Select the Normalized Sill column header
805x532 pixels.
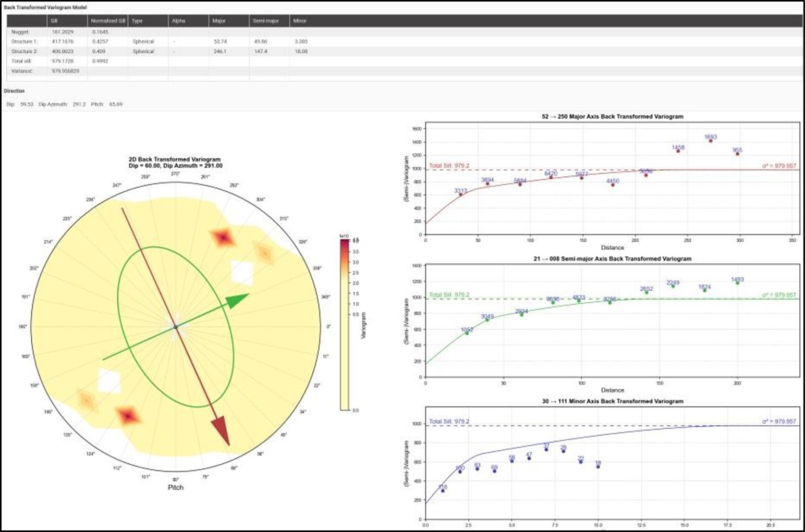pos(107,21)
